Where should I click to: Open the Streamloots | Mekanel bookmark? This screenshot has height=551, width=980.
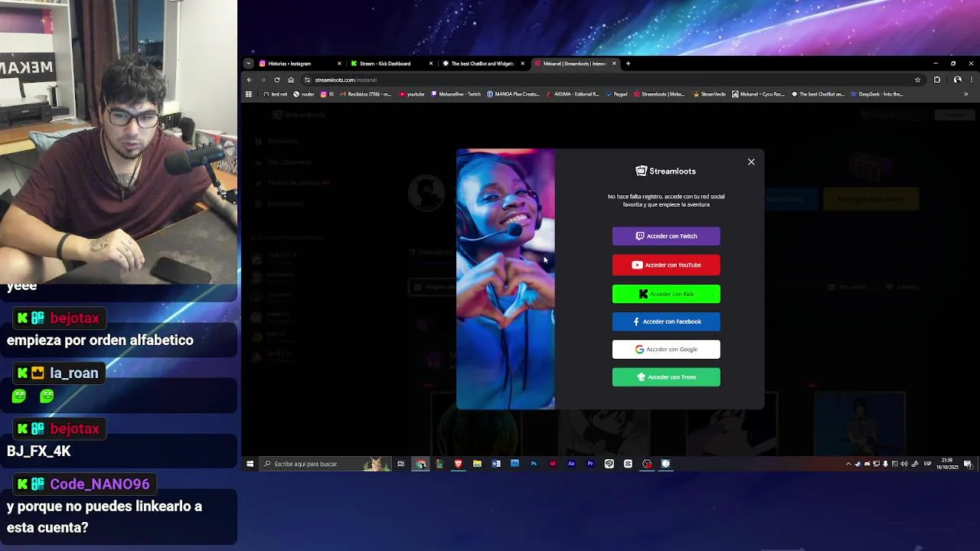[658, 94]
